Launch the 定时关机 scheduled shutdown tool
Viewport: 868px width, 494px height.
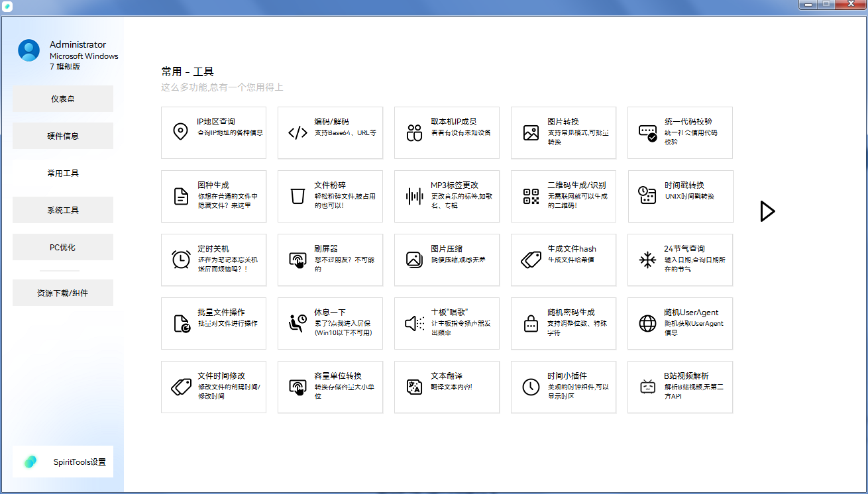click(213, 260)
